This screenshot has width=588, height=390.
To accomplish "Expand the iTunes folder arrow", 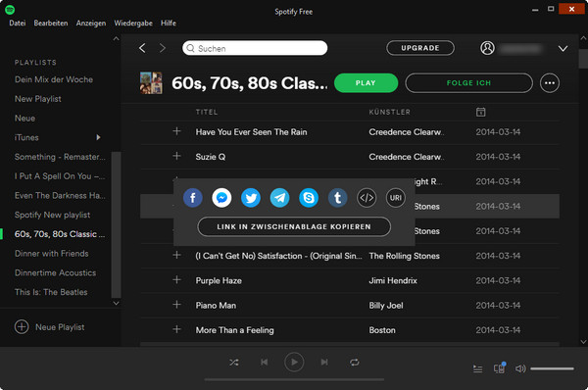I will 98,137.
